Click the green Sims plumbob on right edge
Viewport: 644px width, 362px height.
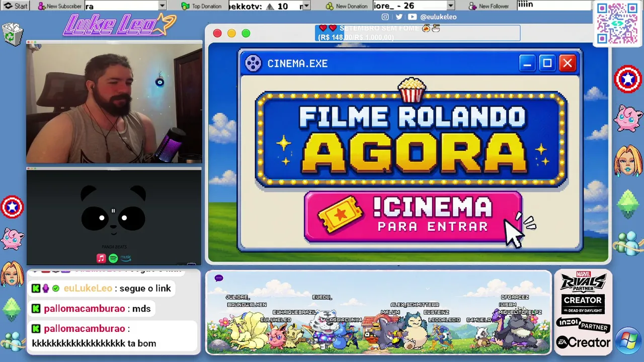(628, 203)
